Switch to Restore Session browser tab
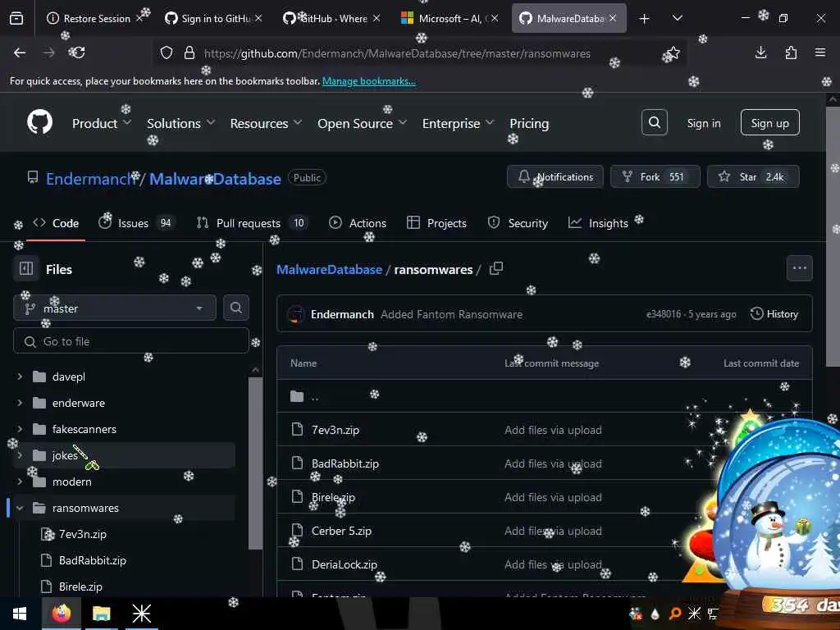The image size is (840, 630). [x=95, y=18]
